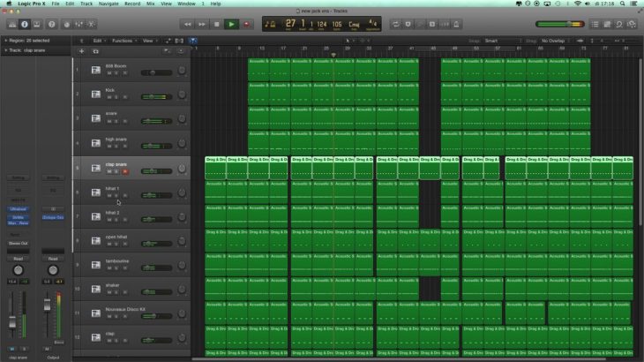Click the Stop transport button
Image resolution: width=644 pixels, height=362 pixels.
[216, 24]
